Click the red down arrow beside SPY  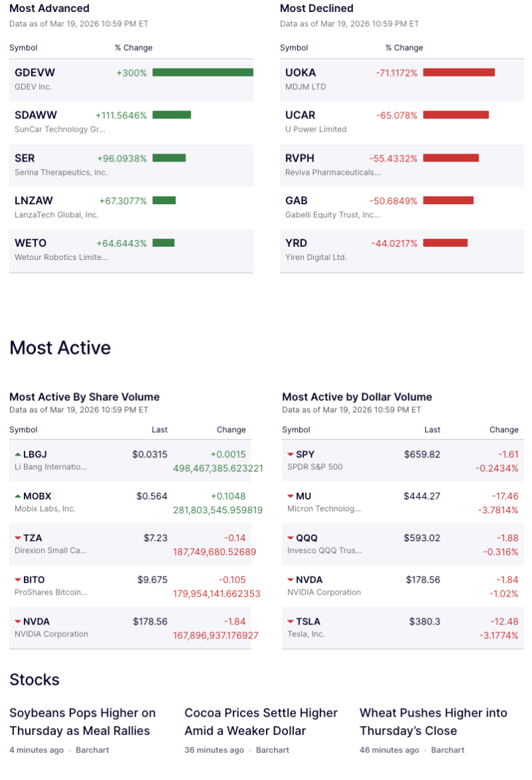[x=291, y=455]
